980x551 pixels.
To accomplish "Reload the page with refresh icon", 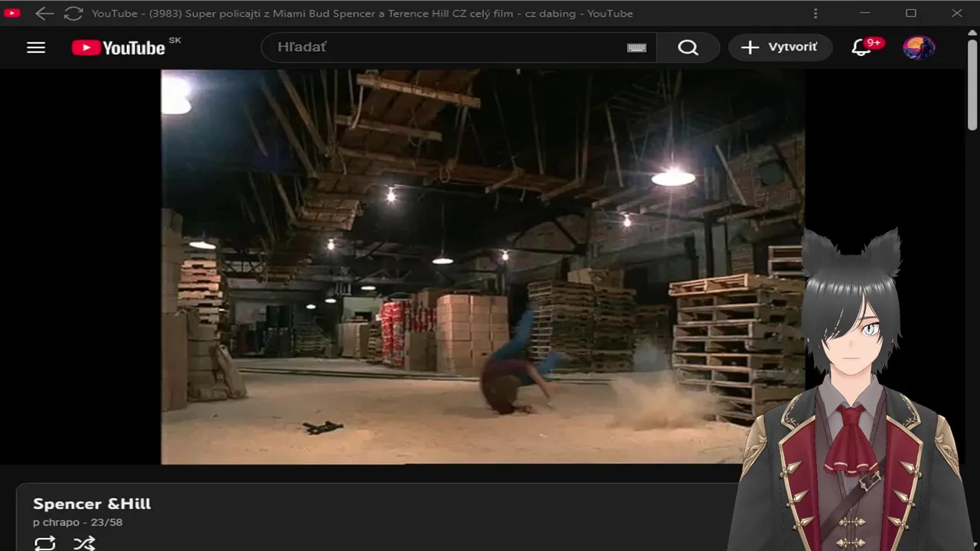I will pos(73,13).
